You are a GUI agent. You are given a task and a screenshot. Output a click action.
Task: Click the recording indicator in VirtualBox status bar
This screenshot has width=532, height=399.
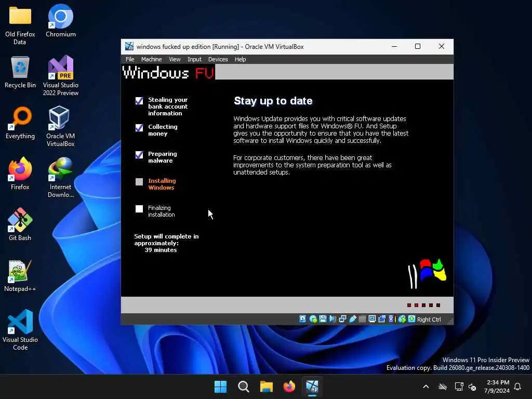click(x=382, y=319)
